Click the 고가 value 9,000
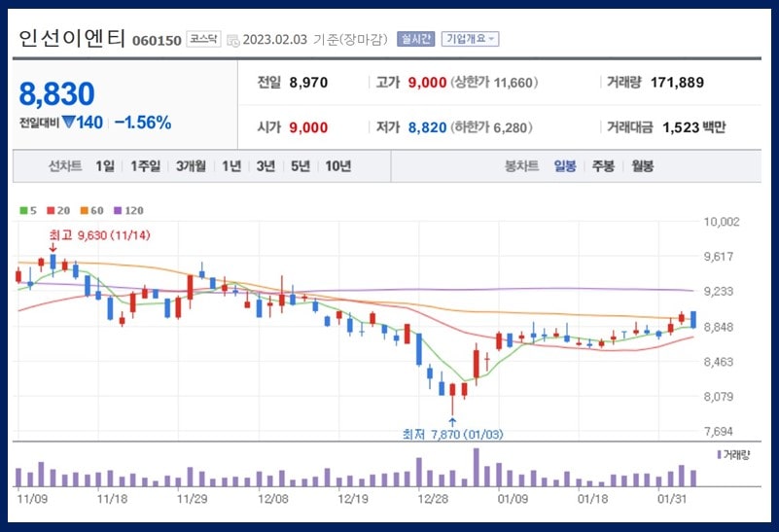 point(427,83)
